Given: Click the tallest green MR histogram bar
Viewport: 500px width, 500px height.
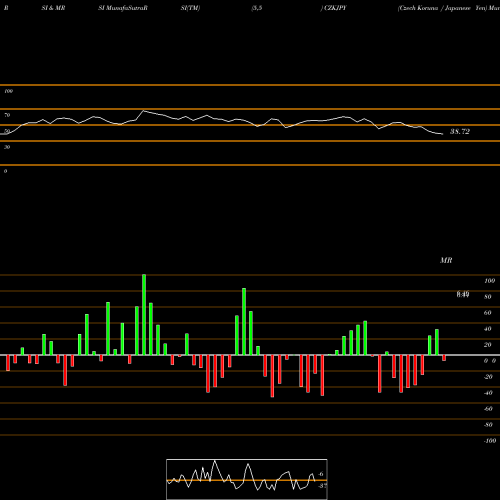Looking at the screenshot, I should click(144, 315).
